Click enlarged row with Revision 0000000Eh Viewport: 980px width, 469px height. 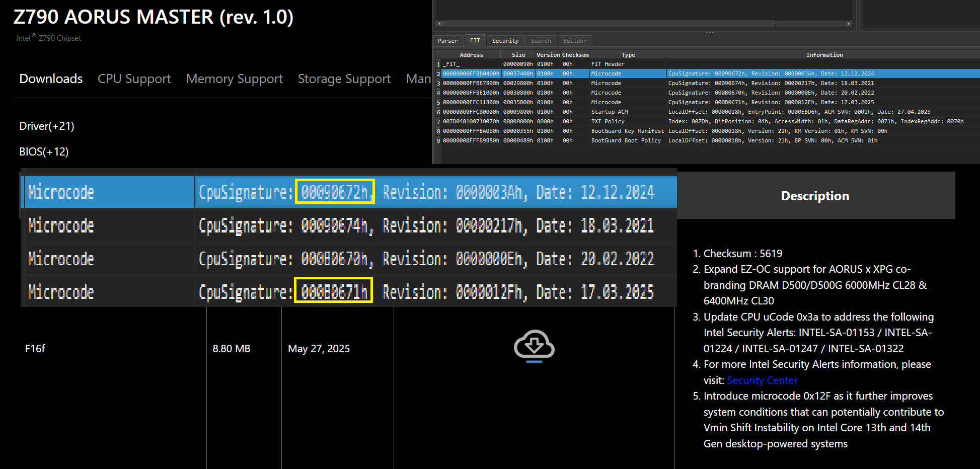(x=348, y=259)
